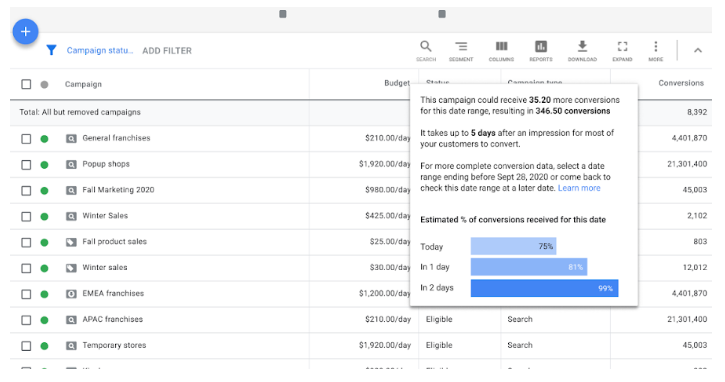Click the $25.00/day budget cell

[x=390, y=241]
